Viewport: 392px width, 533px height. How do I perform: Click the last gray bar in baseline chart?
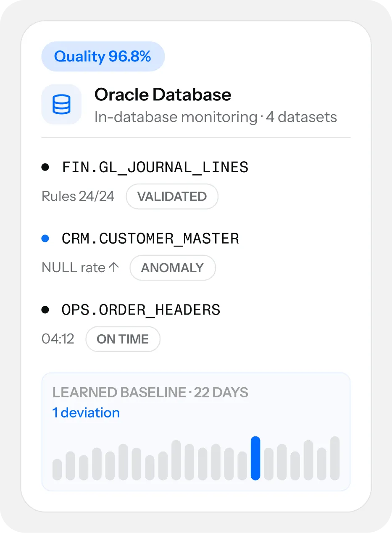click(x=335, y=458)
